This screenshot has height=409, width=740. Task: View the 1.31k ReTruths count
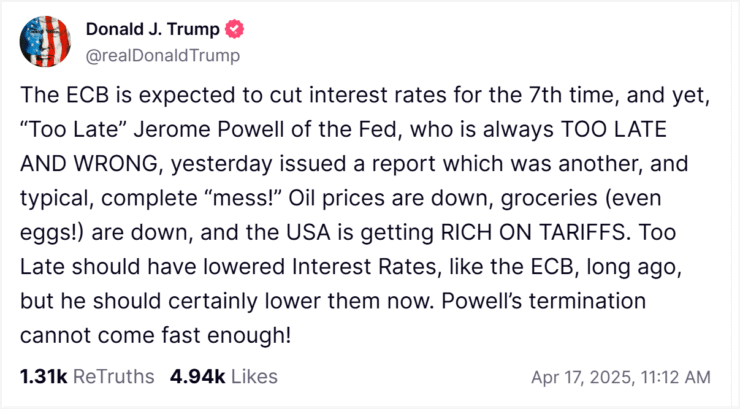(x=43, y=377)
